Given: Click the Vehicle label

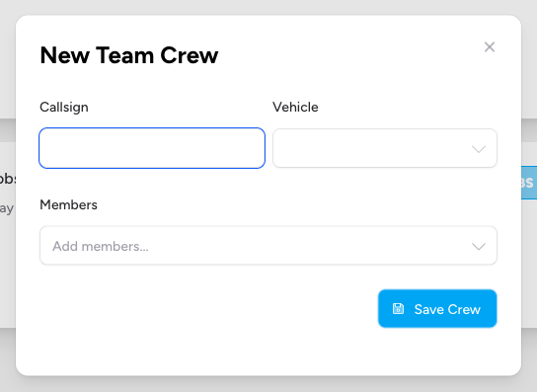Looking at the screenshot, I should (295, 108).
